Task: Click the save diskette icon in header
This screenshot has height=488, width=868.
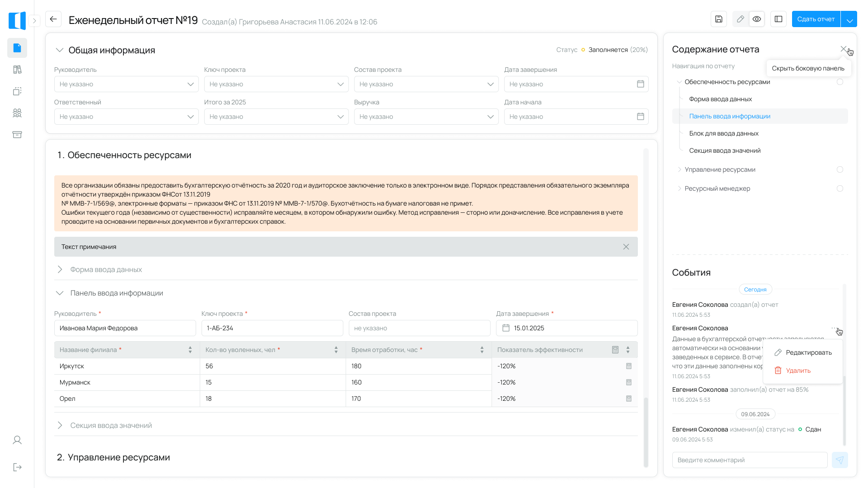Action: tap(719, 19)
